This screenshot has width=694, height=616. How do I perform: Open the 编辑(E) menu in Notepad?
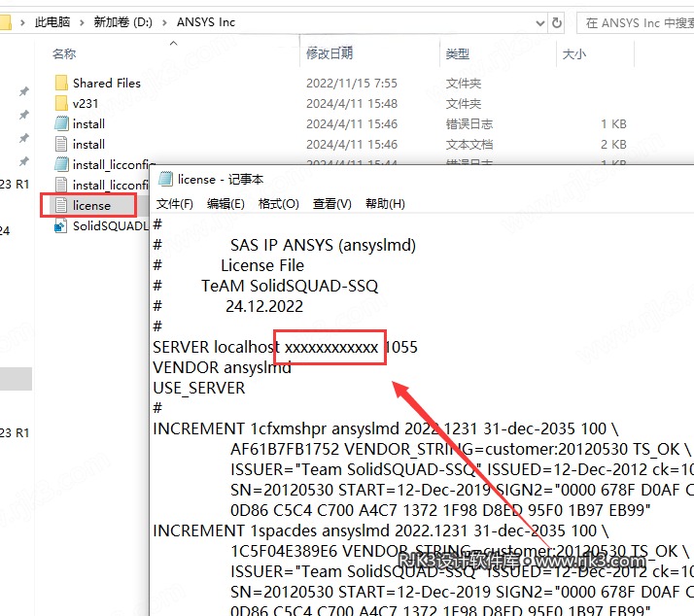[226, 204]
